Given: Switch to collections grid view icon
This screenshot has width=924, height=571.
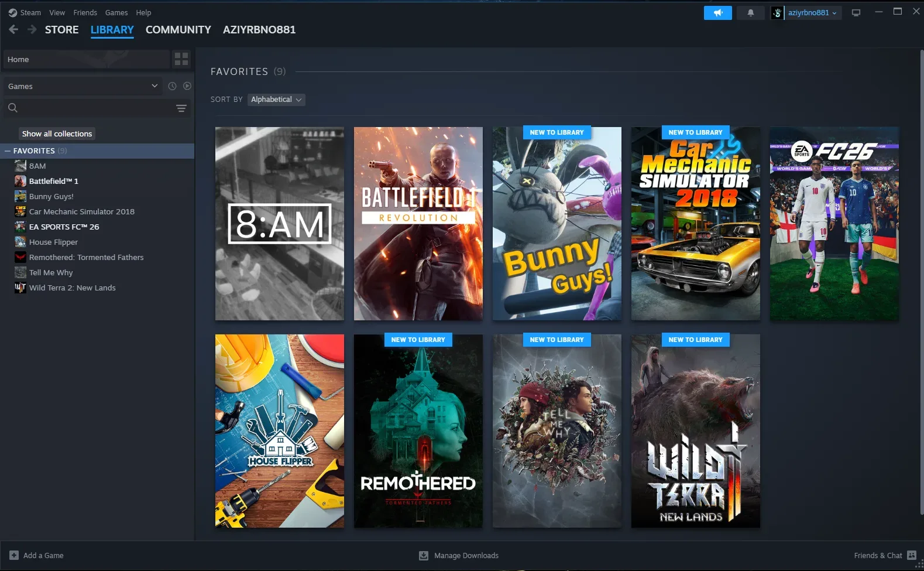Looking at the screenshot, I should pos(181,59).
